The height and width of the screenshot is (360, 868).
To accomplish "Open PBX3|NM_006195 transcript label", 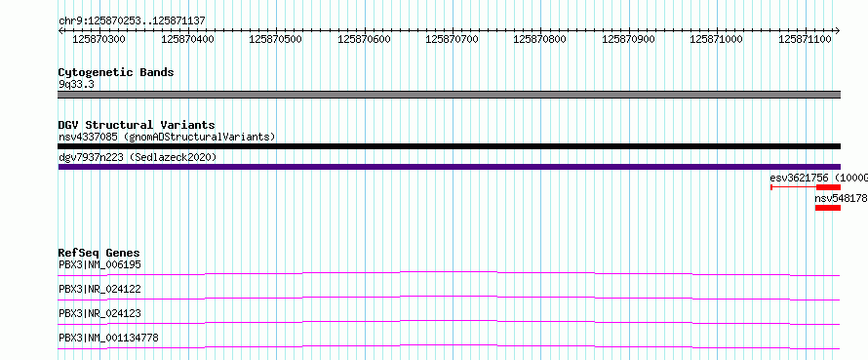I will click(x=99, y=264).
